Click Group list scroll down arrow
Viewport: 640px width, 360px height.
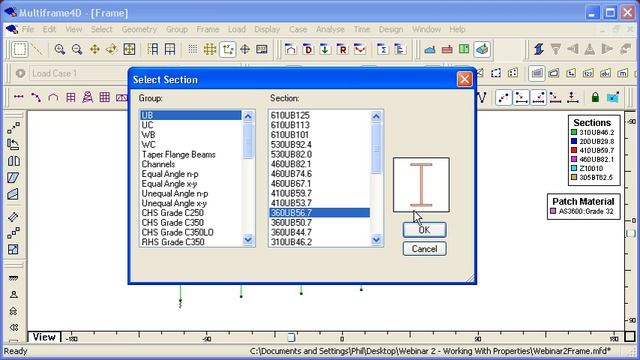tap(248, 240)
